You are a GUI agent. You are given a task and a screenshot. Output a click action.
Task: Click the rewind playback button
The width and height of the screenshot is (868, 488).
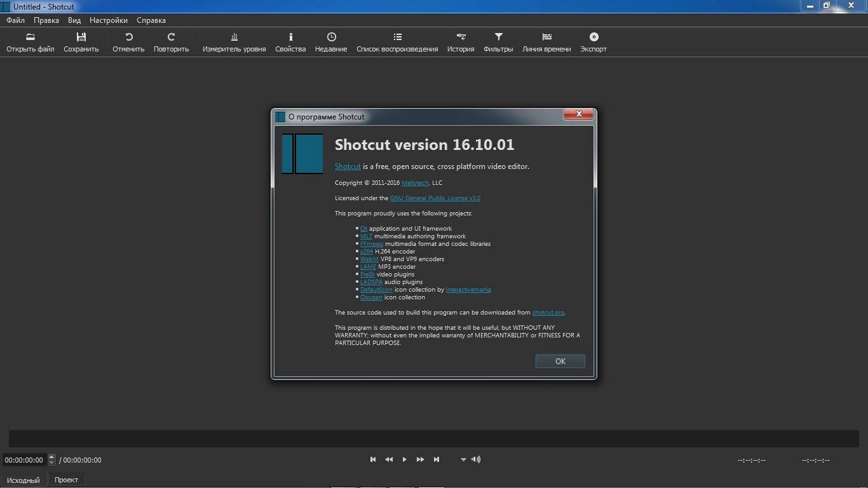[389, 459]
